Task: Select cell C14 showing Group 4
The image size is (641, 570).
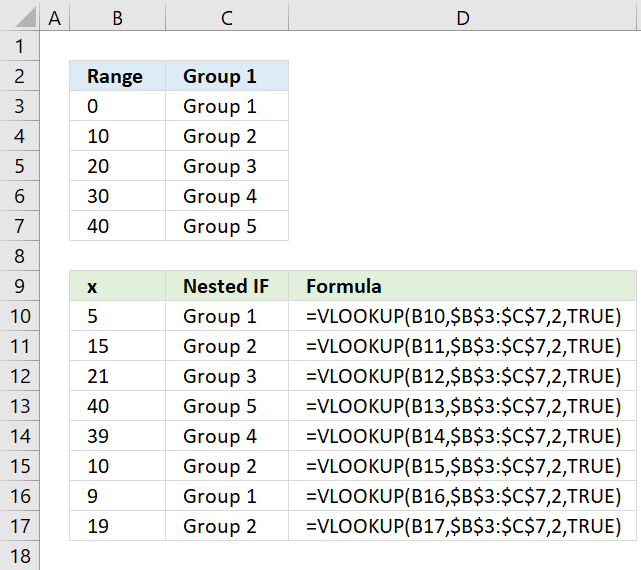Action: [x=227, y=436]
